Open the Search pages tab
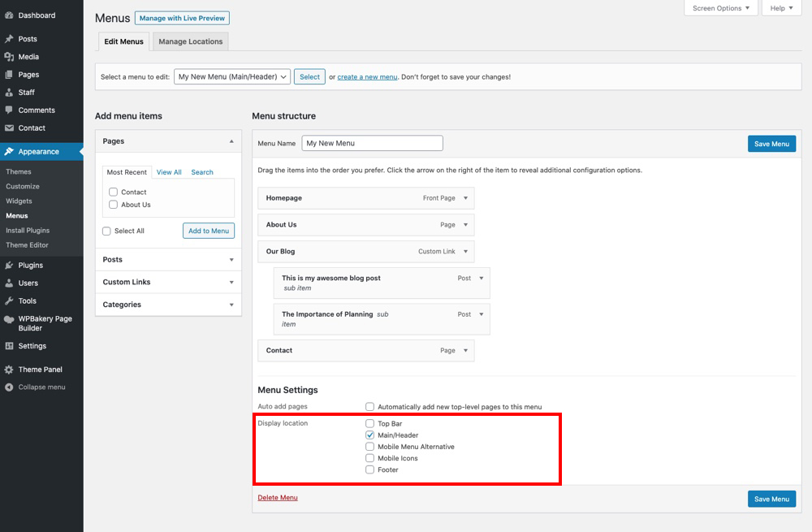 [202, 172]
